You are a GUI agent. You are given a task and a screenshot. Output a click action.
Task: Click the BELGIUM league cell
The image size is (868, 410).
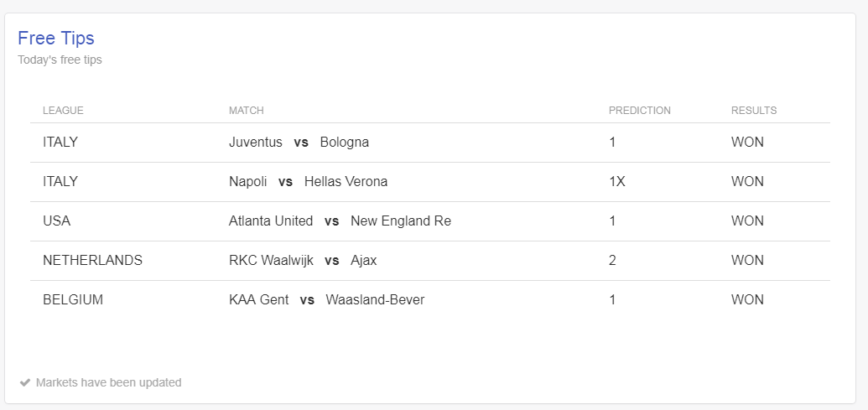[72, 299]
